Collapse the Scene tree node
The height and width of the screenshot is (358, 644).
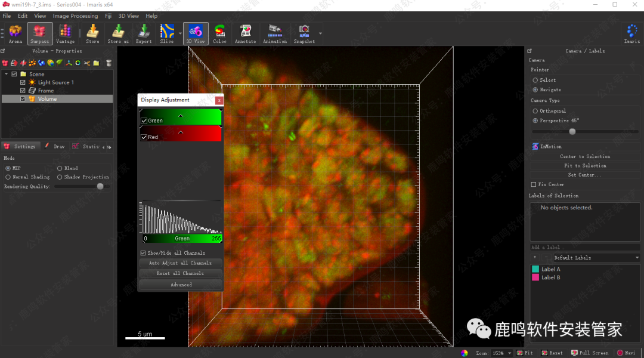6,74
